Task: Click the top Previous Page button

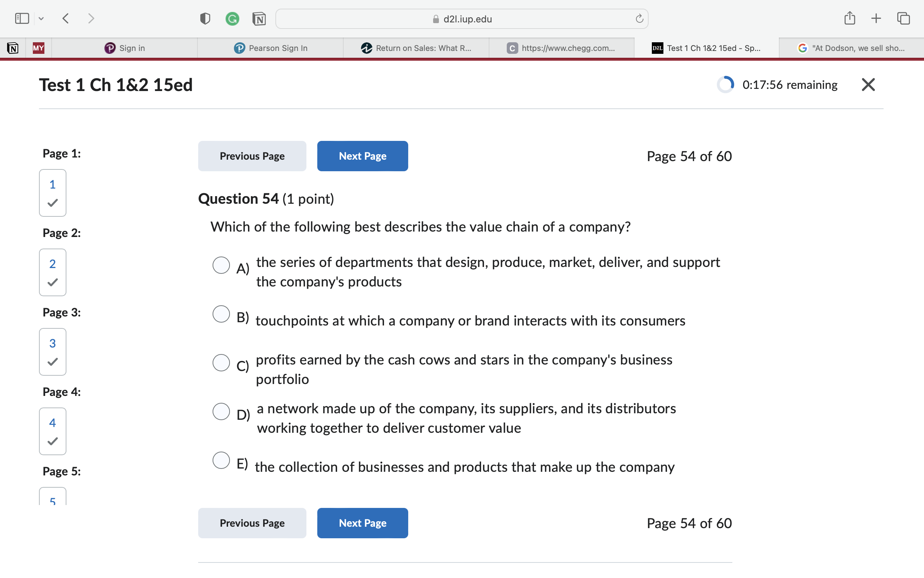Action: click(252, 156)
